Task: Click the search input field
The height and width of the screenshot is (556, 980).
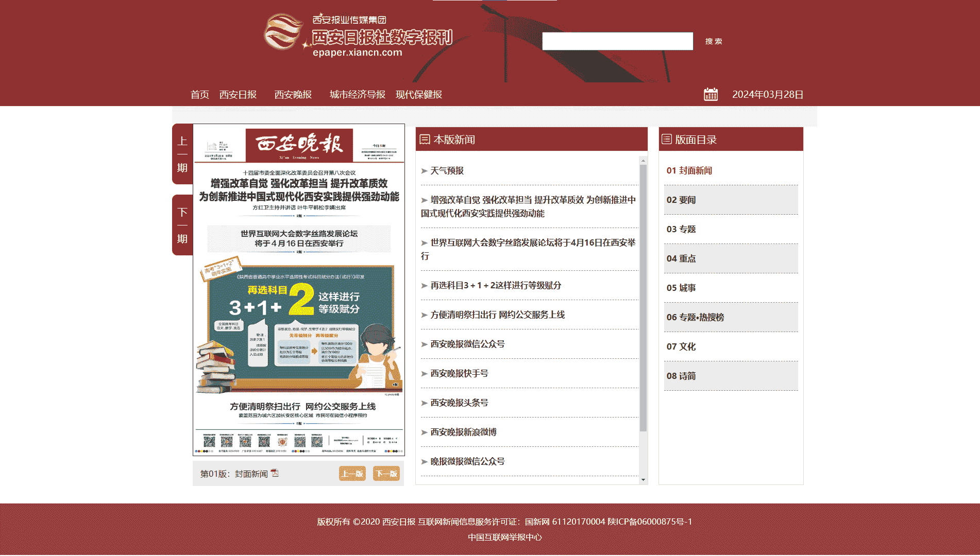Action: [617, 41]
